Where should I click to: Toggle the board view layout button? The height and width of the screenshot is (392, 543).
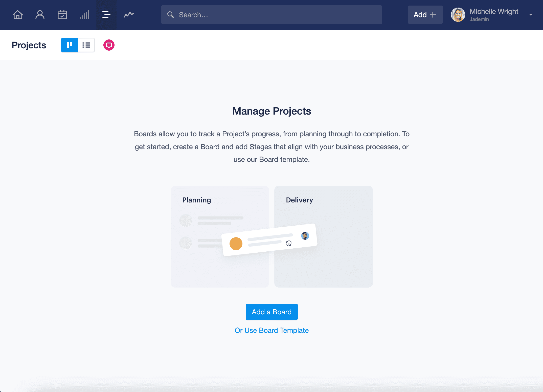(x=69, y=45)
